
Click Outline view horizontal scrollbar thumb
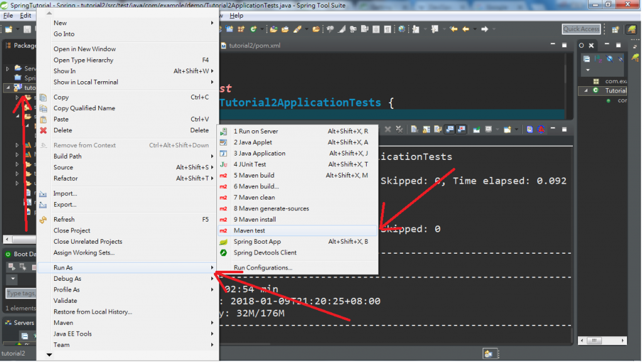594,341
